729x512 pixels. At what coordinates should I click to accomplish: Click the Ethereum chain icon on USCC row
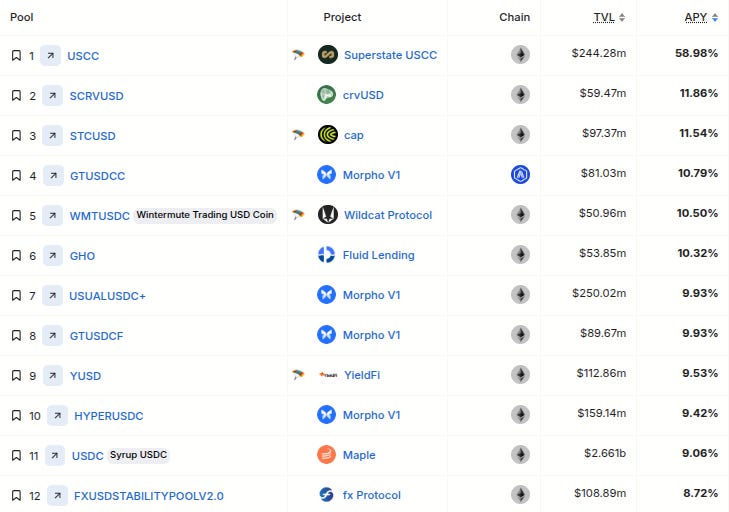520,55
